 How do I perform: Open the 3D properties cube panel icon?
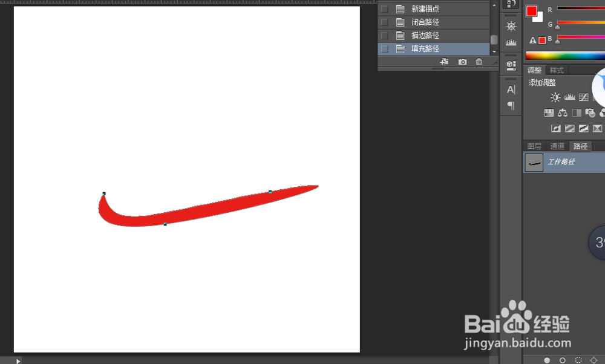point(511,65)
